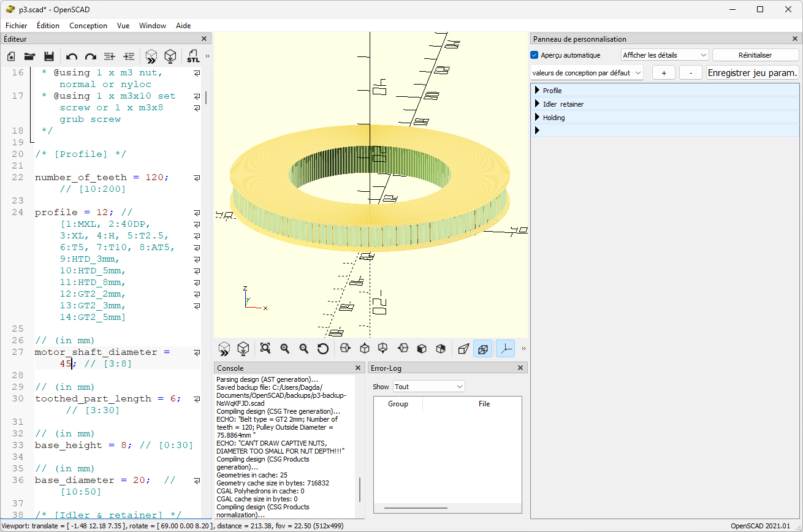Viewport: 803px width, 532px height.
Task: Click the Render icon in viewport toolbar
Action: pyautogui.click(x=243, y=349)
